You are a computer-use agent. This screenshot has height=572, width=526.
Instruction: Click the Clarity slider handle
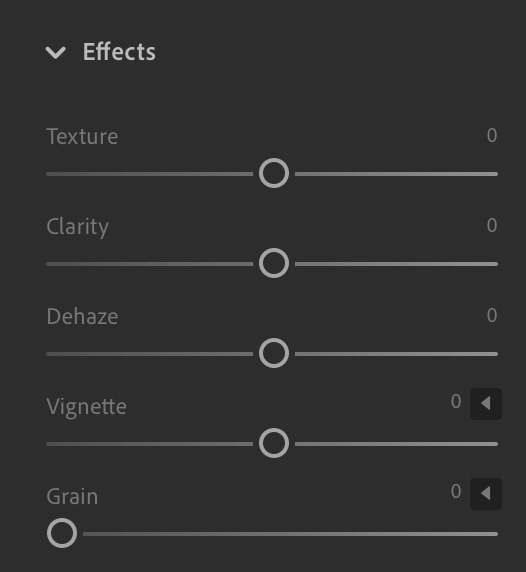point(274,263)
